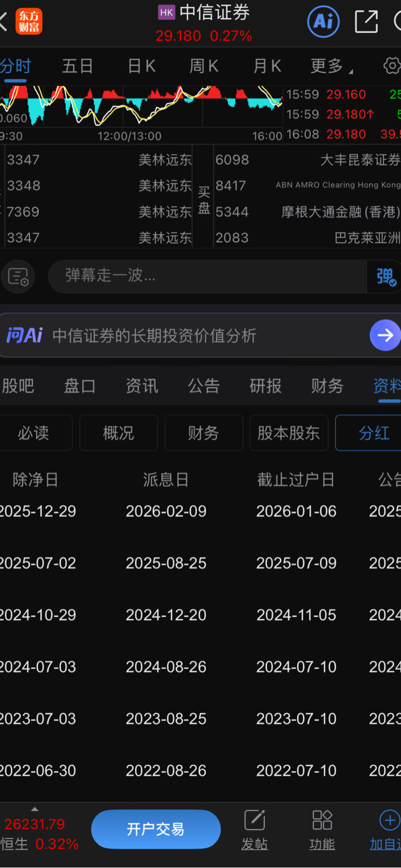Open 中信证券的长期投资价值分析 AI prompt
This screenshot has width=401, height=868.
pyautogui.click(x=155, y=336)
